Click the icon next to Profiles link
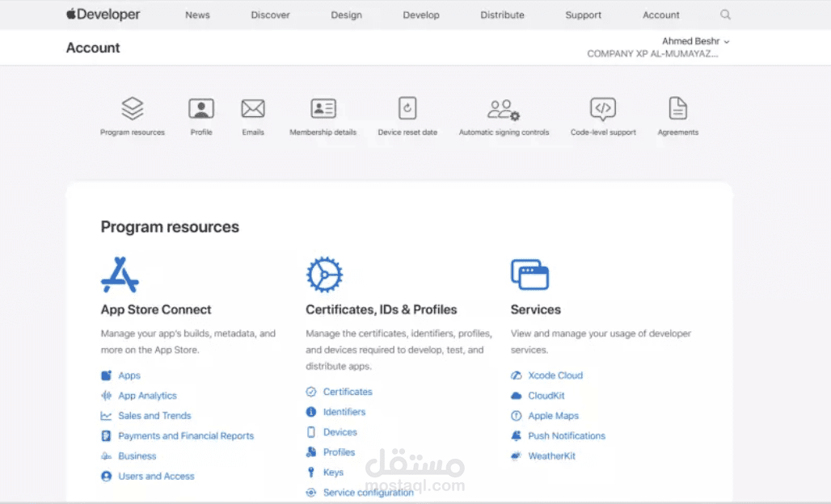Image resolution: width=831 pixels, height=504 pixels. pyautogui.click(x=311, y=452)
